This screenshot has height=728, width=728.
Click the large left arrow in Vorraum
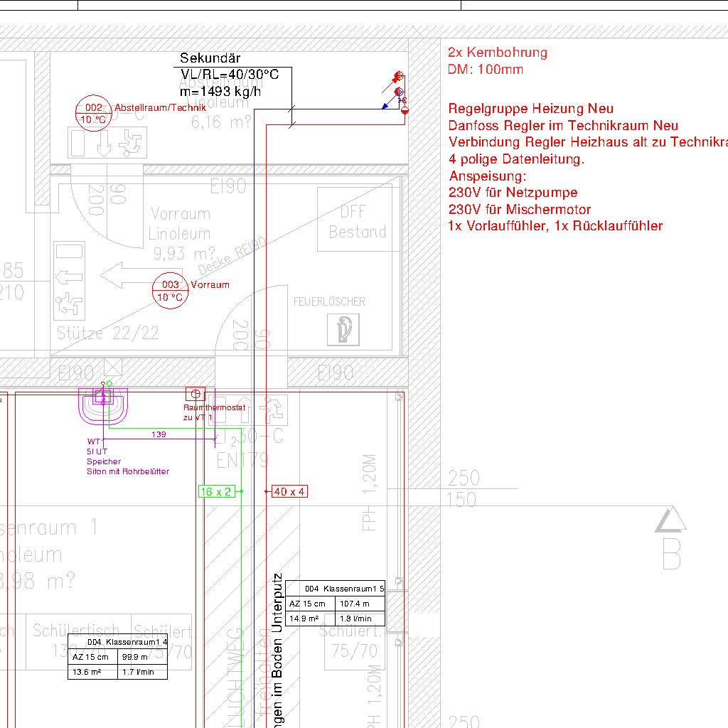coord(125,274)
